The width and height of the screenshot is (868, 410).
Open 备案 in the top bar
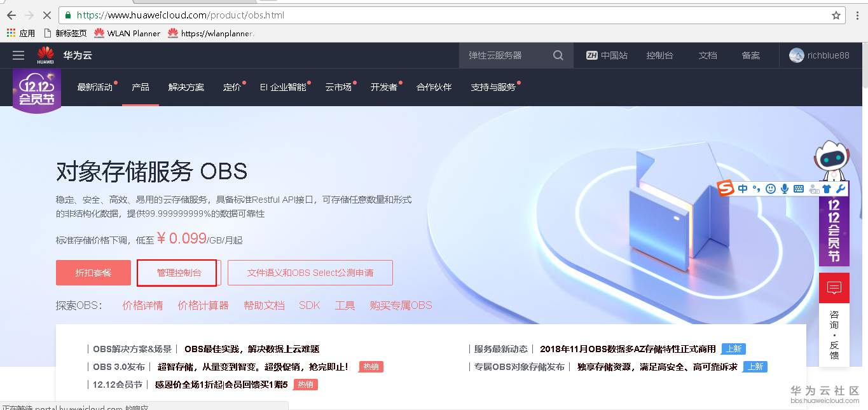tap(751, 55)
